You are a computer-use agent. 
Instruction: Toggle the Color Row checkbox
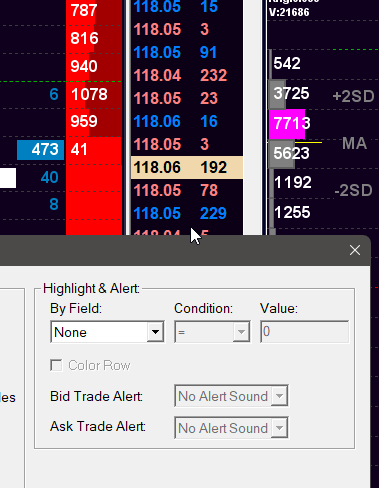[56, 365]
